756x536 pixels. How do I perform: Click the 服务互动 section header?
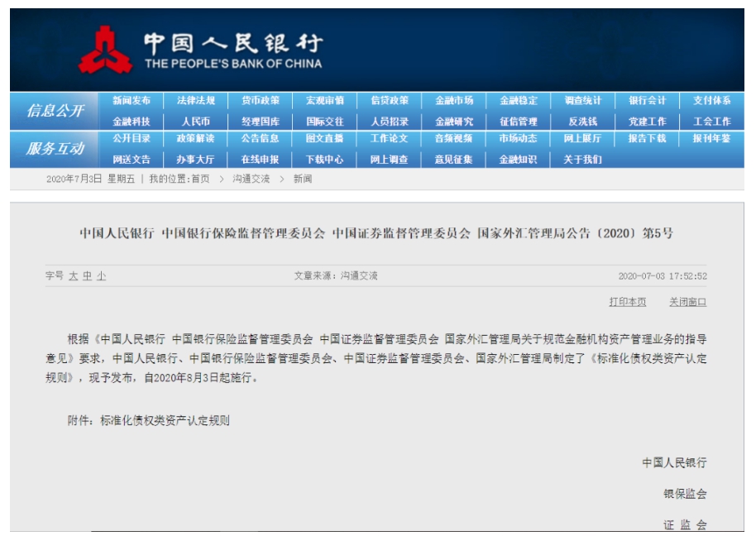(55, 149)
